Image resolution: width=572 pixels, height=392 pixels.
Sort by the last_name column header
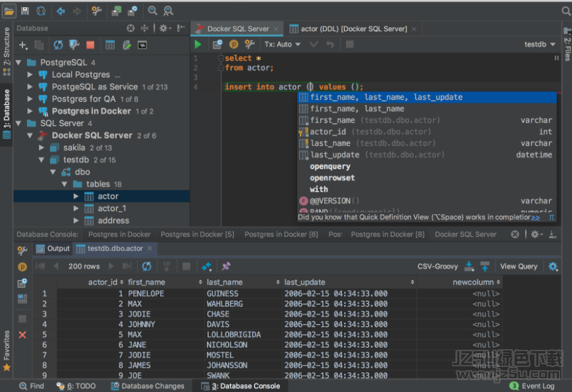pyautogui.click(x=243, y=282)
